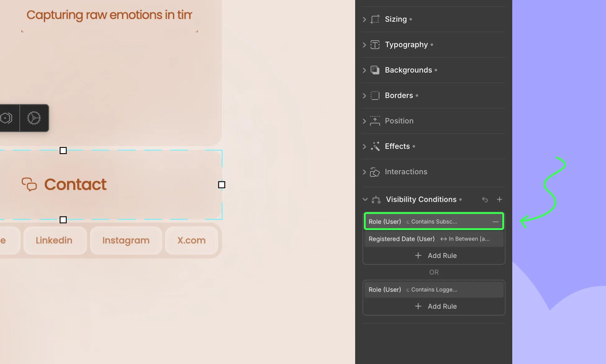This screenshot has width=606, height=364.
Task: Click the Position anchor icon
Action: point(375,121)
